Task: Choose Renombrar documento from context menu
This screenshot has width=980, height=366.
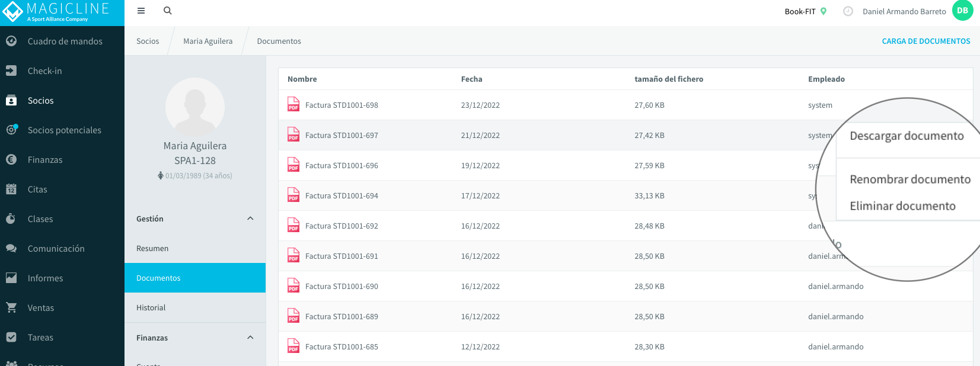Action: (910, 179)
